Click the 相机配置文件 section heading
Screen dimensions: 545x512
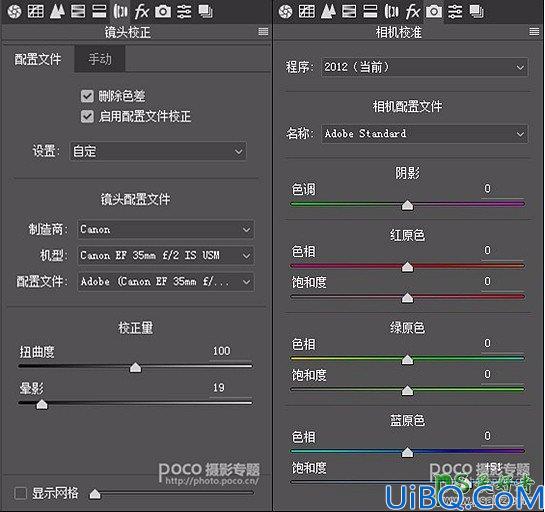point(407,106)
